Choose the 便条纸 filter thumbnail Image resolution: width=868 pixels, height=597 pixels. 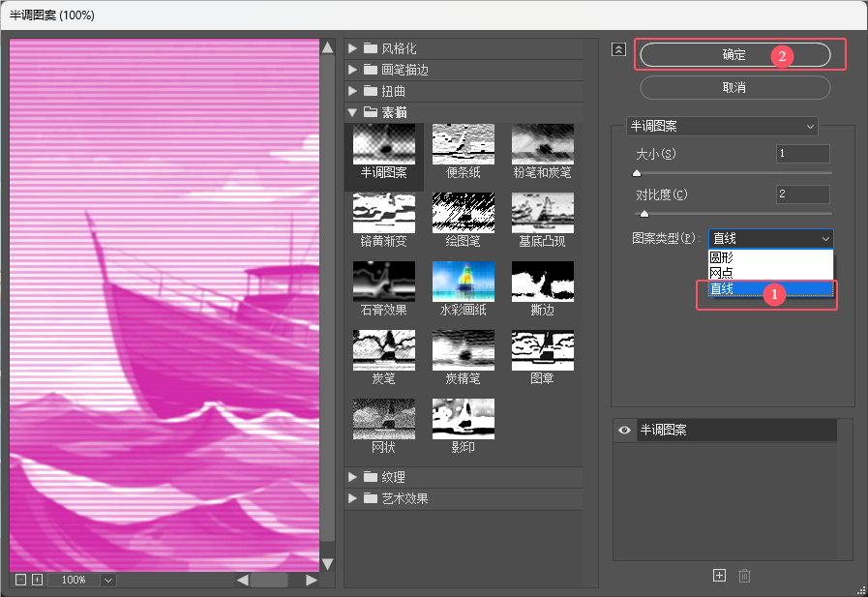(x=464, y=144)
